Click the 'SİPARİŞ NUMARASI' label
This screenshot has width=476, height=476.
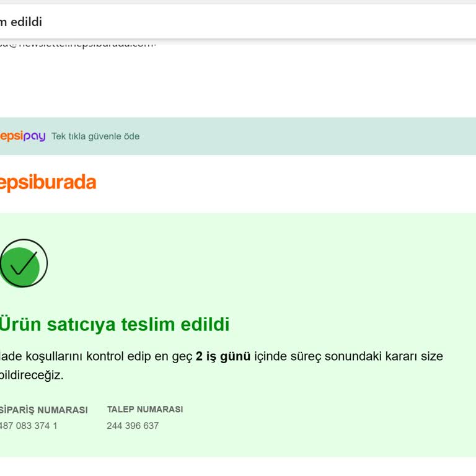[x=44, y=410]
